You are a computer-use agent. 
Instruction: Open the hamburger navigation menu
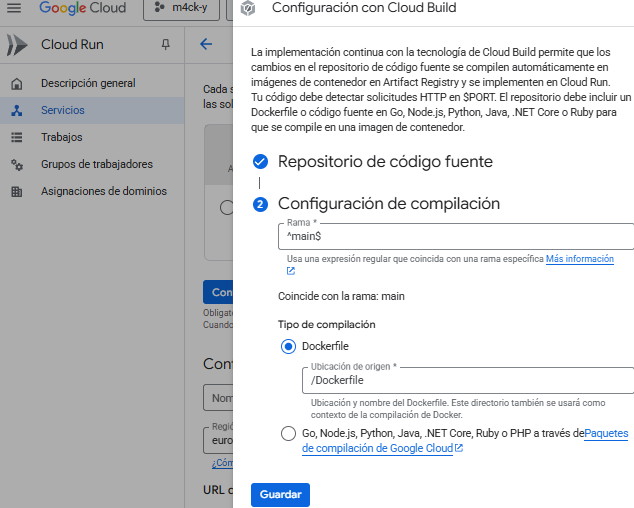tap(14, 8)
